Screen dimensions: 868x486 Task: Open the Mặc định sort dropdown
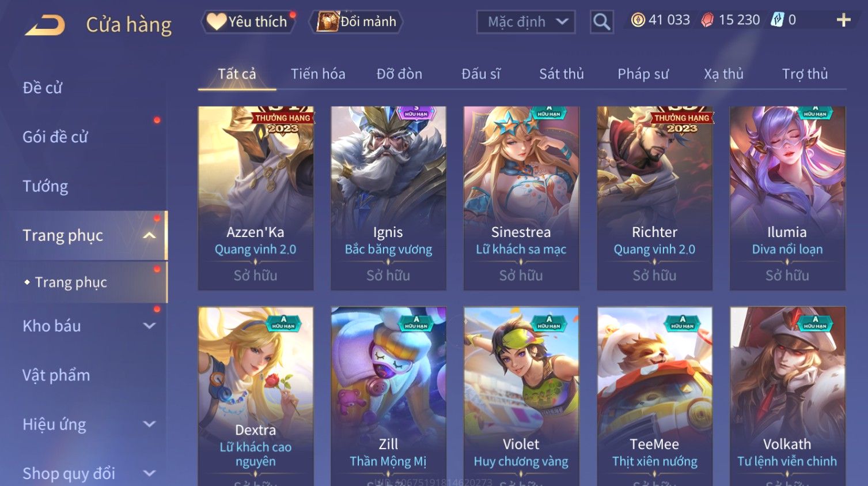point(526,22)
